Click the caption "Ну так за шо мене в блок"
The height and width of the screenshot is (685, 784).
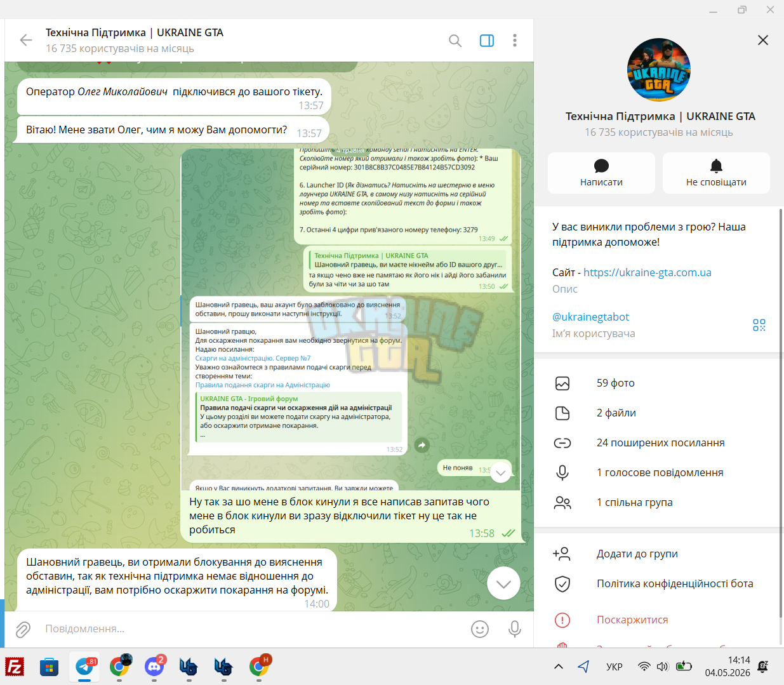pyautogui.click(x=339, y=515)
